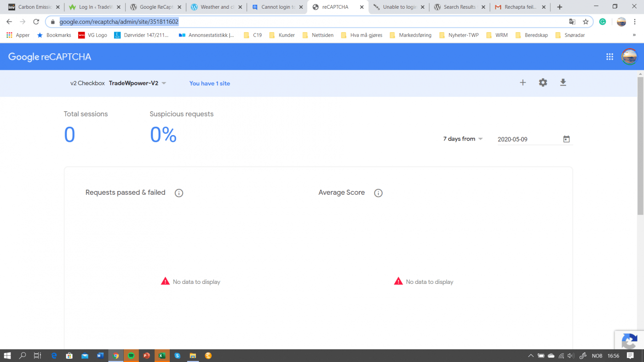Open a new browser tab
Image resolution: width=644 pixels, height=362 pixels.
coord(559,7)
